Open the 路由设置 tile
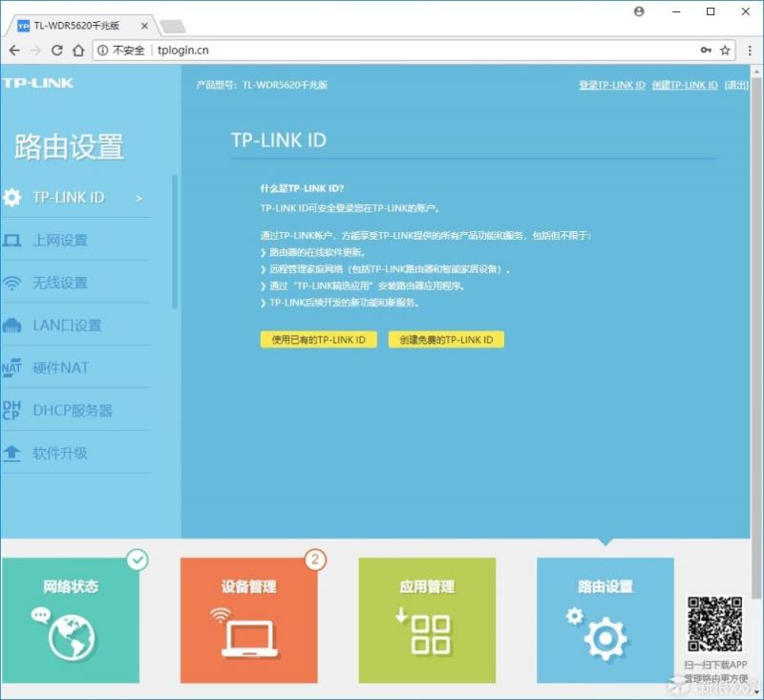This screenshot has width=764, height=700. pyautogui.click(x=605, y=620)
